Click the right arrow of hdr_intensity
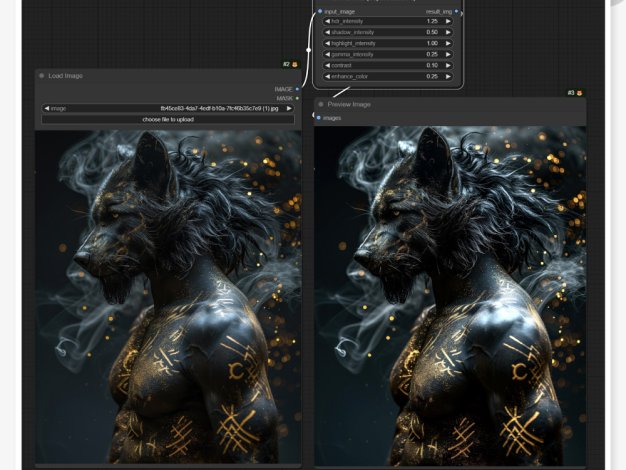 [448, 21]
